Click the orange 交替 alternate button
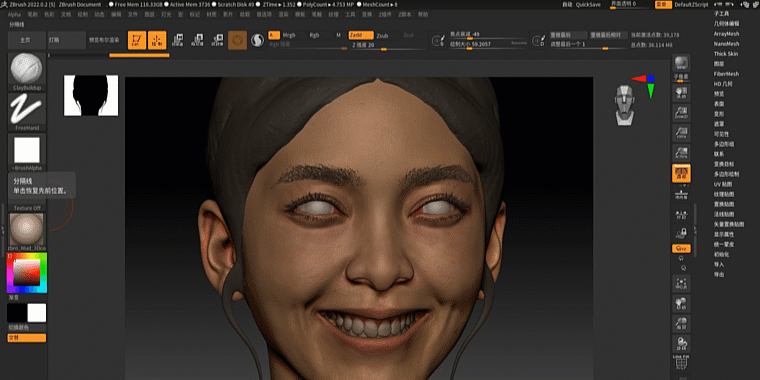The image size is (760, 380). 27,338
